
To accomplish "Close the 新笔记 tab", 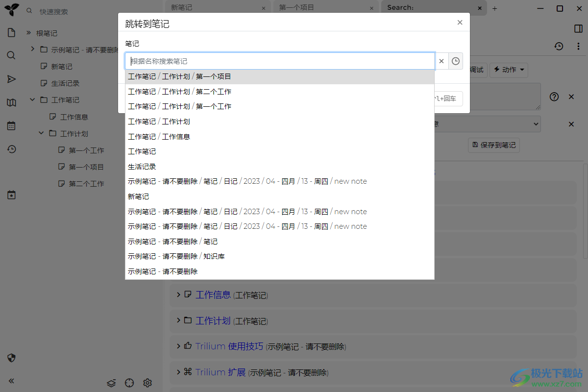I will (264, 8).
